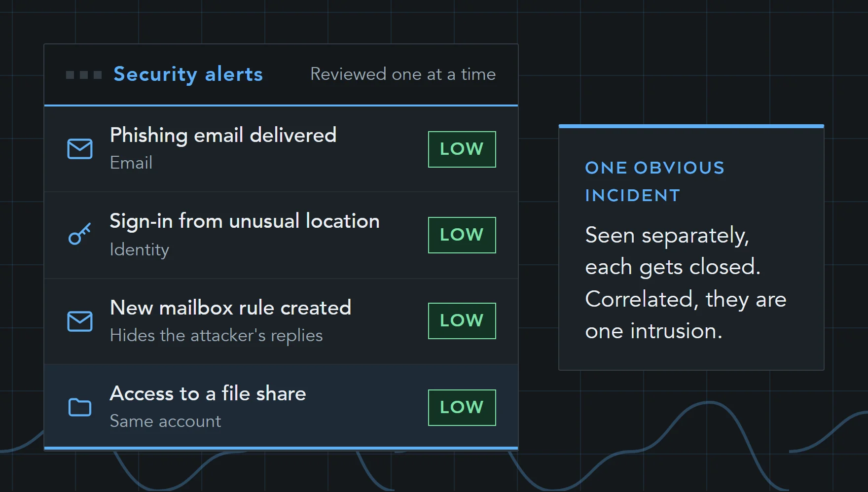
Task: Click the LOW badge on Access to a file share
Action: tap(462, 408)
